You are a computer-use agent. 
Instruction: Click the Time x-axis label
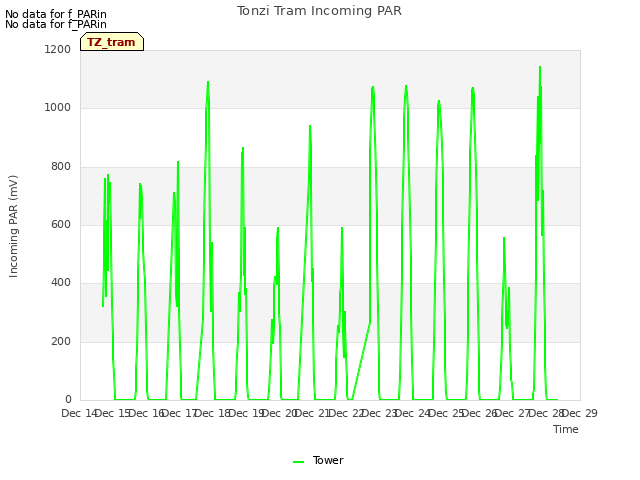tap(565, 429)
